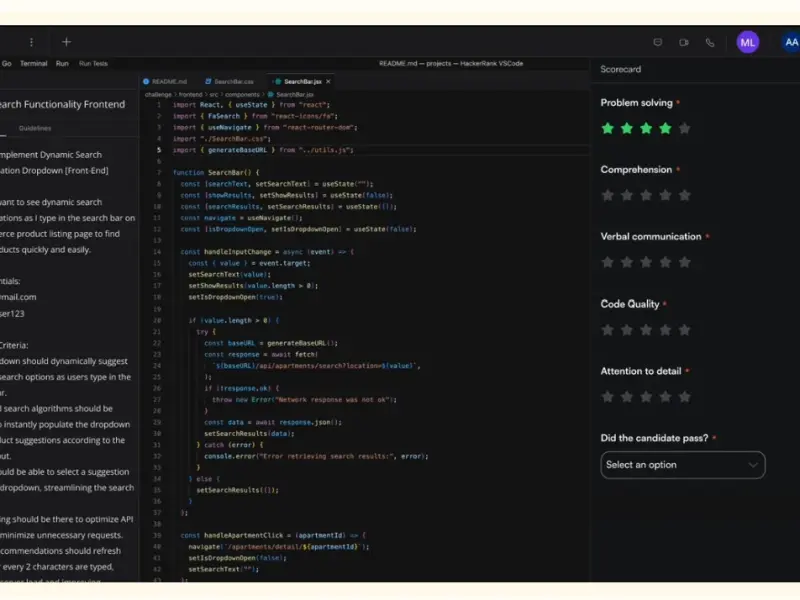
Task: Start video with the camera icon
Action: point(684,42)
